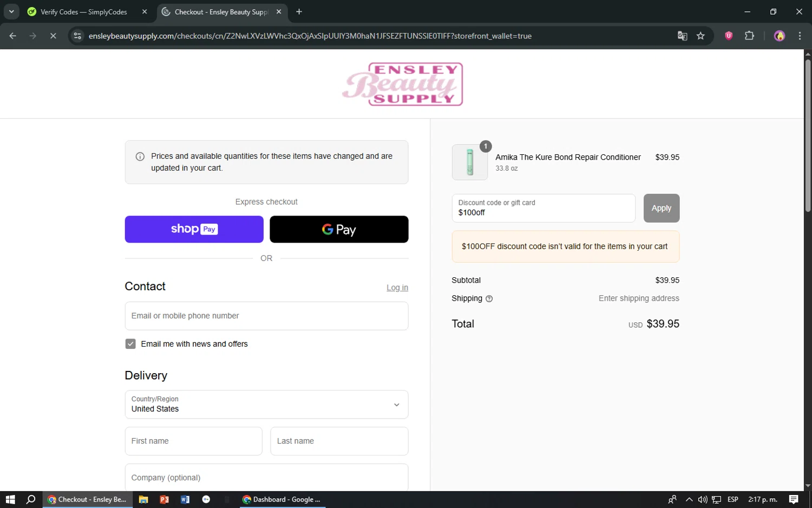Screen dimensions: 812x508
Task: Close the Verify Codes tab
Action: click(x=145, y=11)
